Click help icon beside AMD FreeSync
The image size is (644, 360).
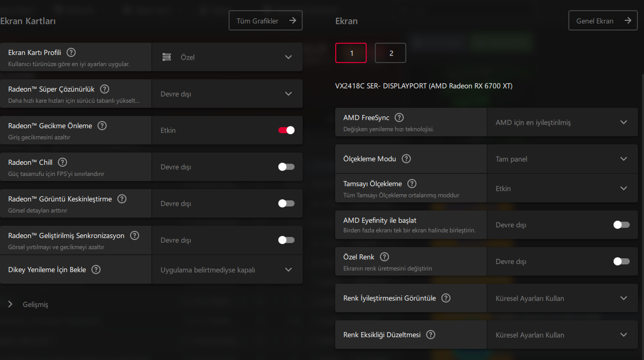point(399,117)
